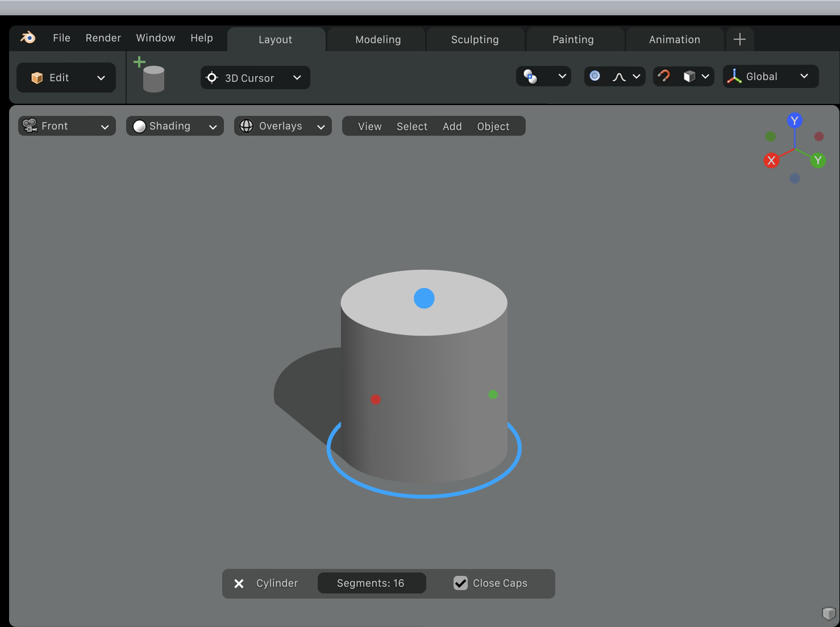Viewport: 840px width, 627px height.
Task: Select the Layout workspace tab
Action: pos(276,39)
